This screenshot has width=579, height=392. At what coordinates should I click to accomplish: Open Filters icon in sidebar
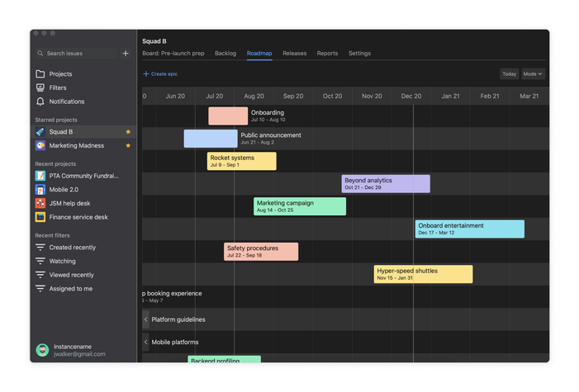click(40, 87)
